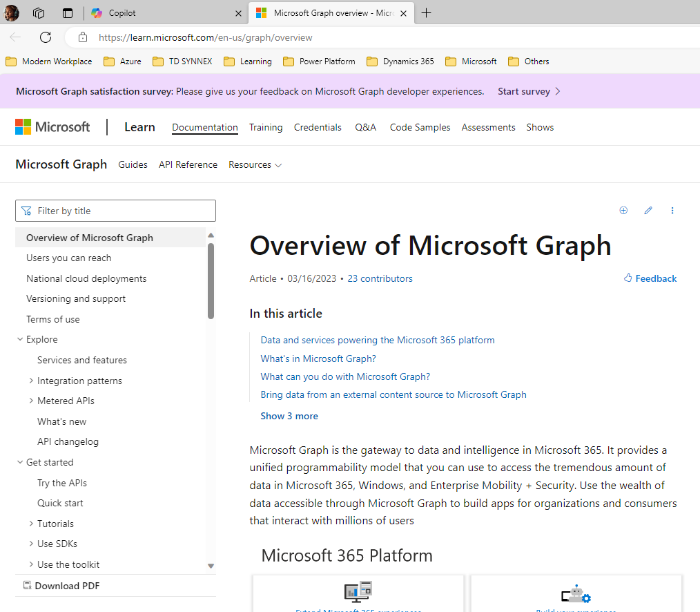The height and width of the screenshot is (612, 700).
Task: Open more actions three-dot menu
Action: coord(672,211)
